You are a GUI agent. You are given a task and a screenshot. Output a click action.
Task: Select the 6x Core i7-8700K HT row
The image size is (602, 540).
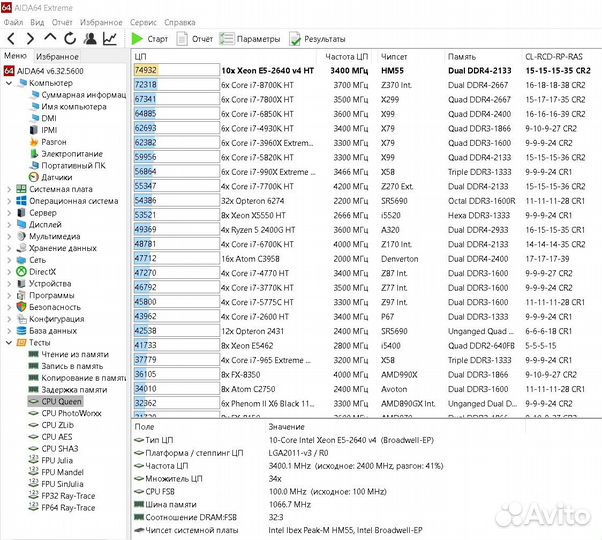point(367,85)
